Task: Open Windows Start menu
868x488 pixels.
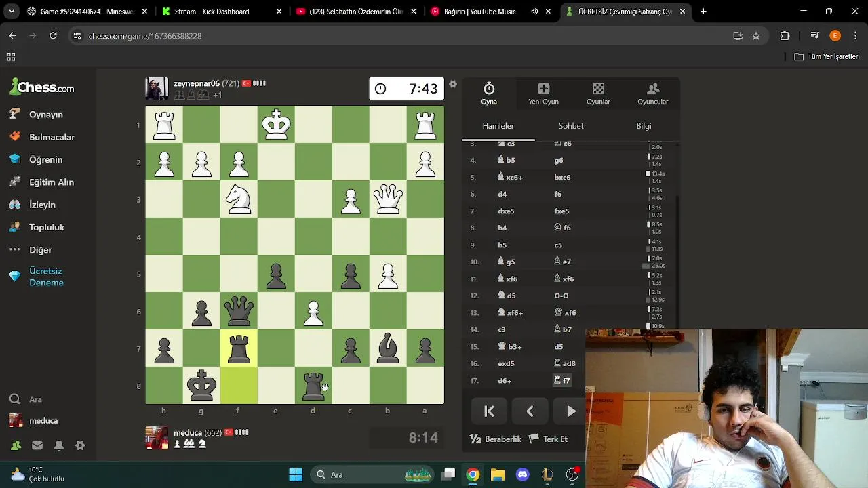Action: (296, 474)
